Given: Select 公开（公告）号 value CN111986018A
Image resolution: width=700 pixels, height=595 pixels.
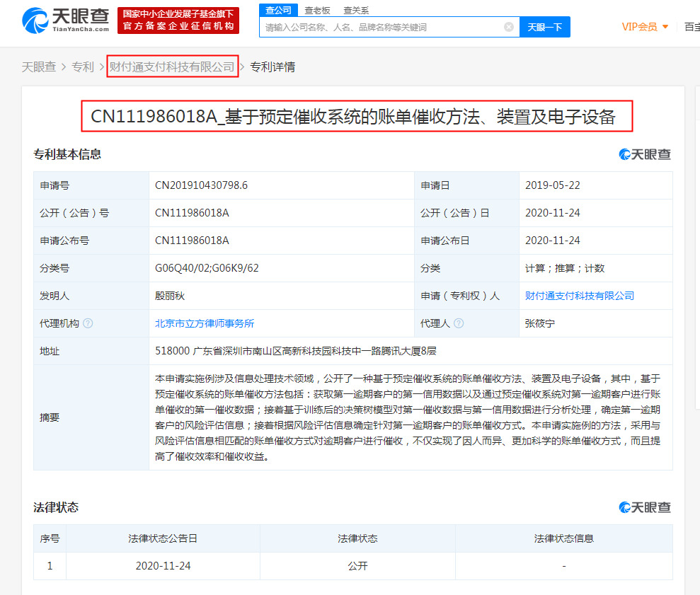Looking at the screenshot, I should coord(192,213).
